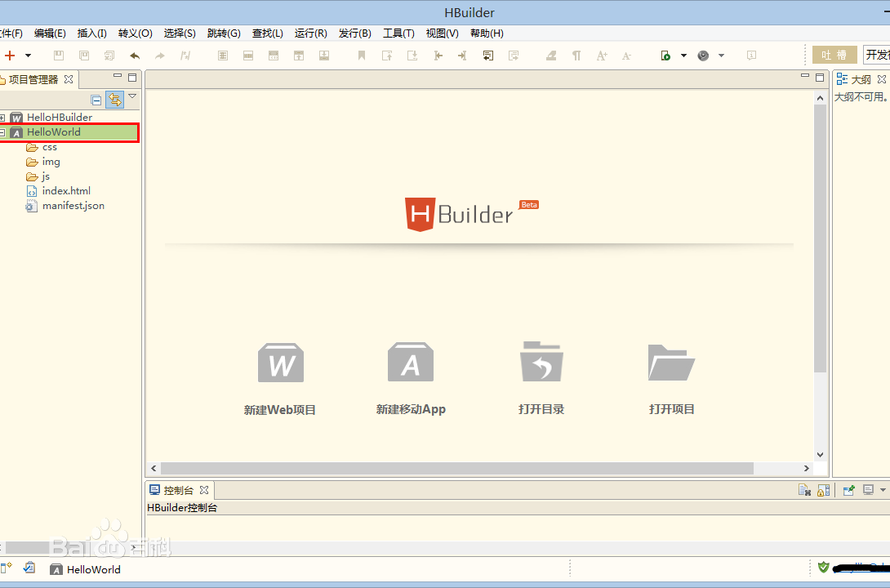Open the 发行(B) menu
Viewport: 890px width, 588px height.
[354, 33]
